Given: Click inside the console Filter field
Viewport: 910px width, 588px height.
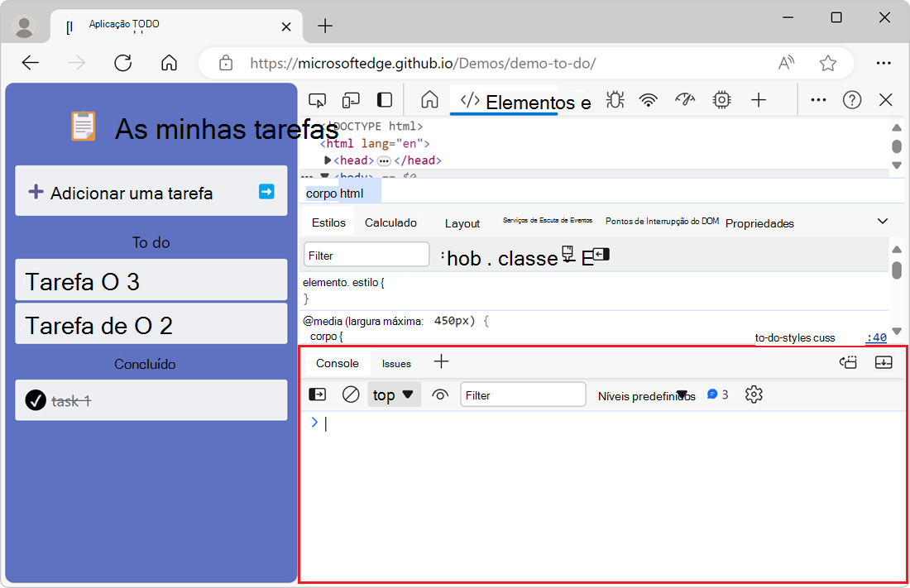Looking at the screenshot, I should [x=523, y=394].
